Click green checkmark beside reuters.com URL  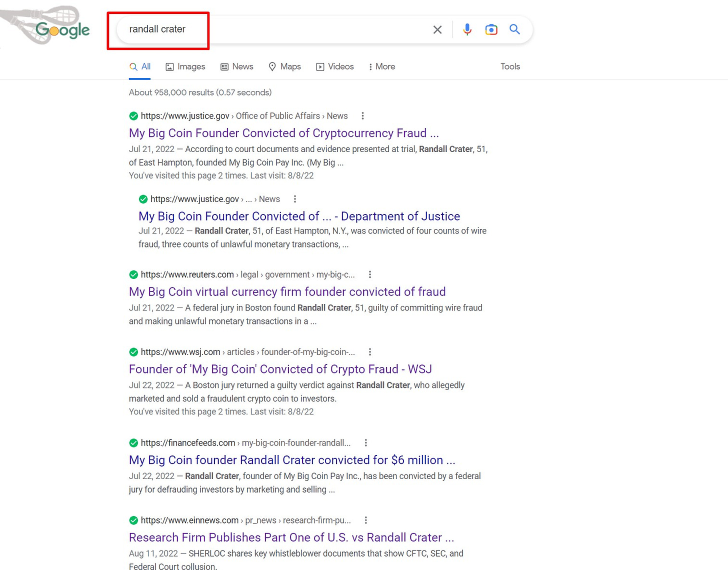[x=133, y=274]
